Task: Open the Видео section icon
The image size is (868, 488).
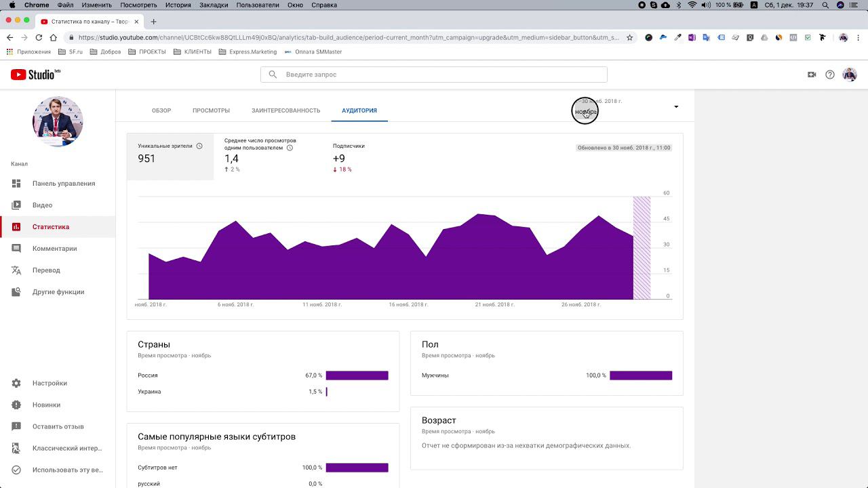Action: 16,205
